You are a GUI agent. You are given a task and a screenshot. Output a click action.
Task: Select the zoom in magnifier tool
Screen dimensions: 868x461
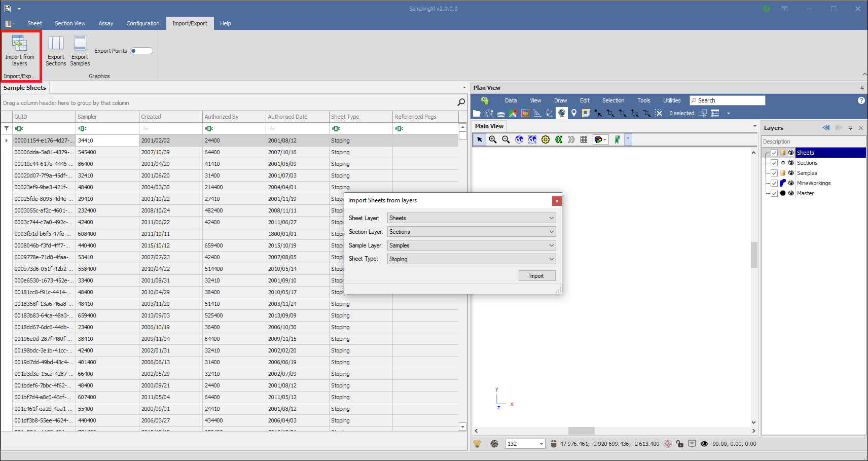click(x=493, y=139)
